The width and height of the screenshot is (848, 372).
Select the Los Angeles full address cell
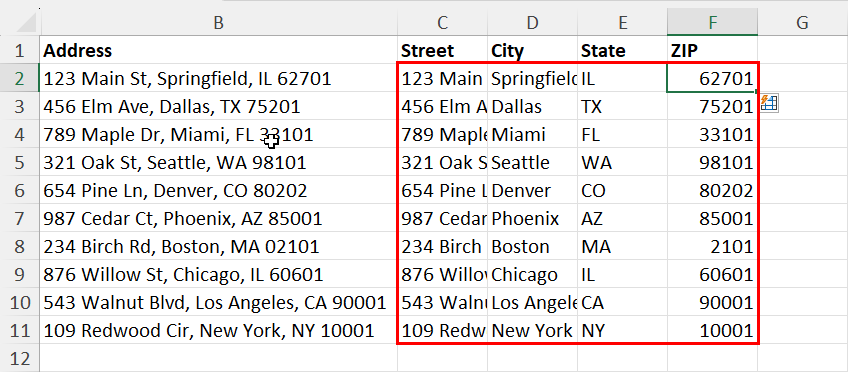point(218,302)
